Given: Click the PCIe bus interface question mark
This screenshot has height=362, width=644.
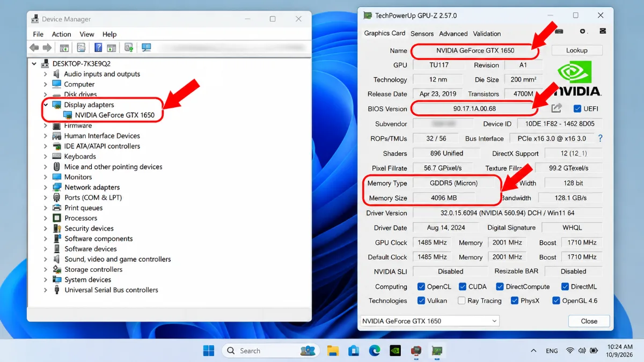Looking at the screenshot, I should (600, 138).
